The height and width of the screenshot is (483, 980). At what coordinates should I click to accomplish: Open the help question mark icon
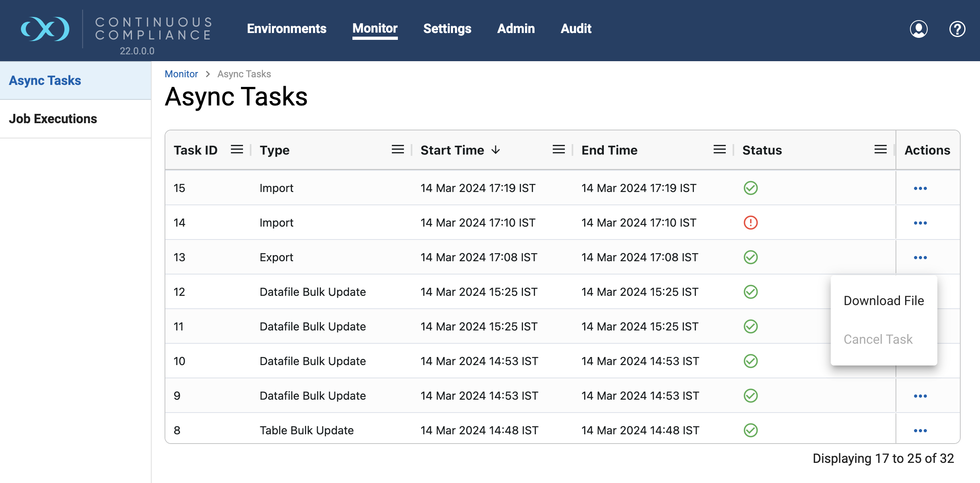pyautogui.click(x=957, y=29)
